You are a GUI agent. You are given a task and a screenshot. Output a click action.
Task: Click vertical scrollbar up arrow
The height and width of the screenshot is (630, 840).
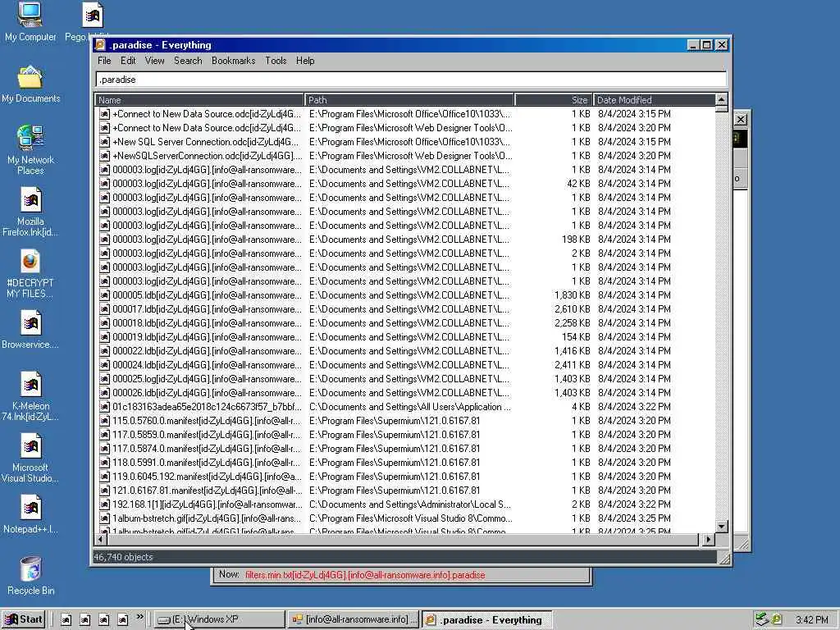tap(721, 99)
